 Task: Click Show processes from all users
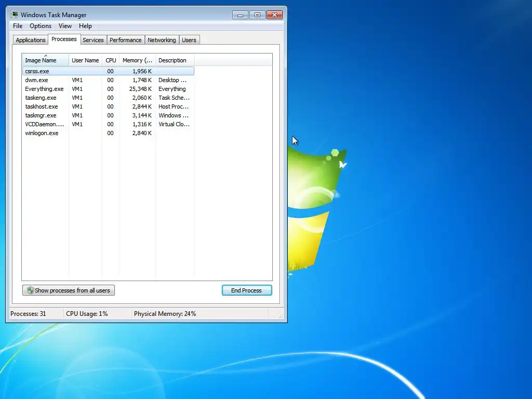point(69,290)
